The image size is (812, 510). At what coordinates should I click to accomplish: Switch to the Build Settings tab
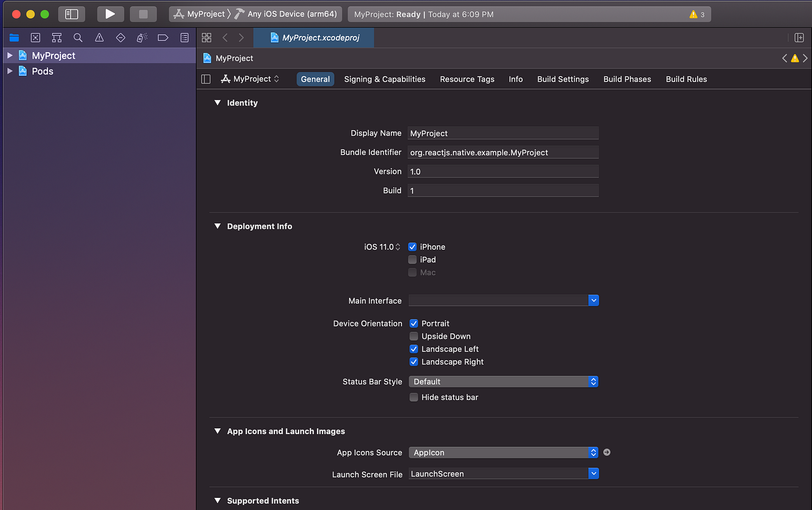[563, 79]
